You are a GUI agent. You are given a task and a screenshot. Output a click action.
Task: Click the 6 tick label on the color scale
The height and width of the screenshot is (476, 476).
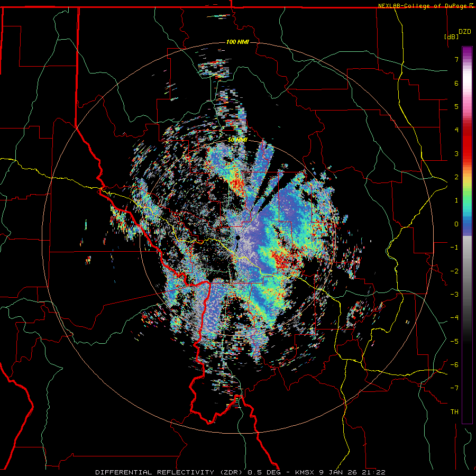pyautogui.click(x=456, y=83)
